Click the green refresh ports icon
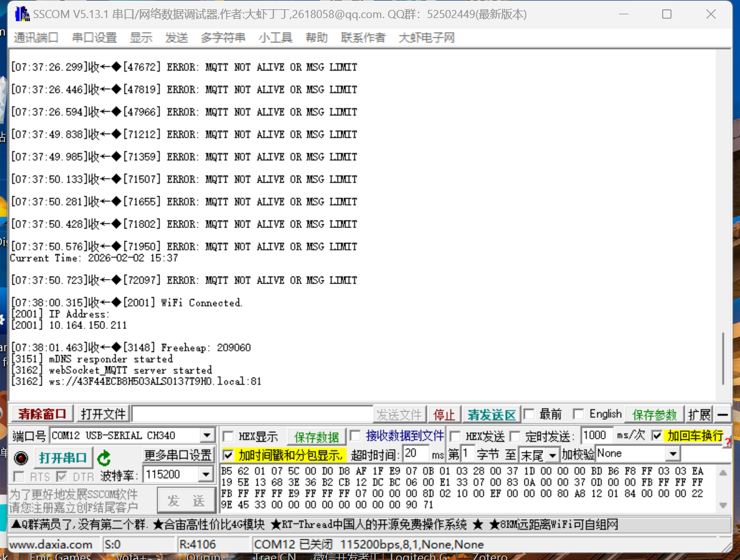The image size is (740, 560). 104,458
